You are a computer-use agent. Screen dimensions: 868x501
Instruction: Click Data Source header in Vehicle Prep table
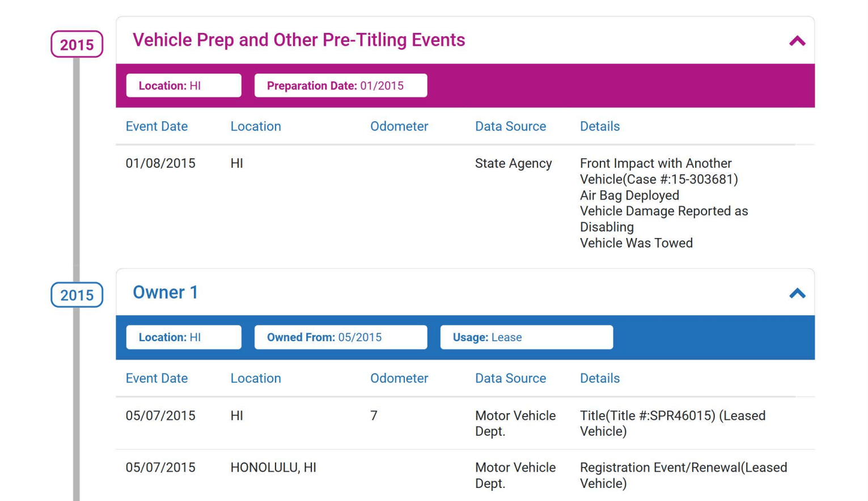tap(510, 126)
